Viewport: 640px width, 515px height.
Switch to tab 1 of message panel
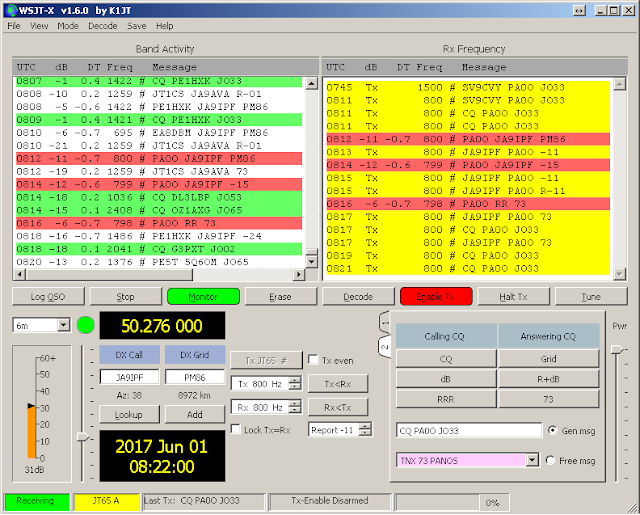click(x=384, y=323)
